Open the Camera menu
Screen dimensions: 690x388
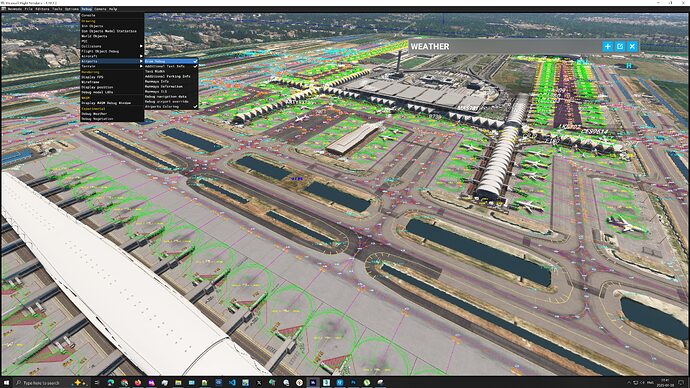(x=100, y=9)
